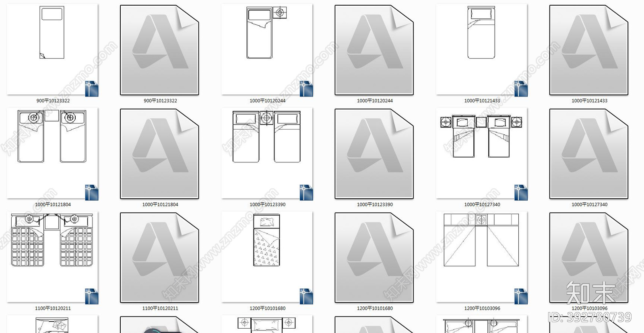Select the 1200平10103096 Autodesk icon file
This screenshot has width=644, height=333.
(589, 257)
